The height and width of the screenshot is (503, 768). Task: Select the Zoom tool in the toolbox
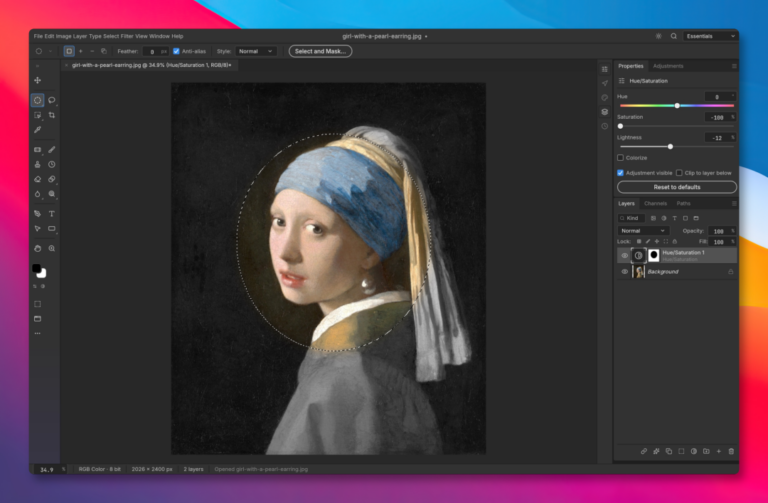point(52,248)
